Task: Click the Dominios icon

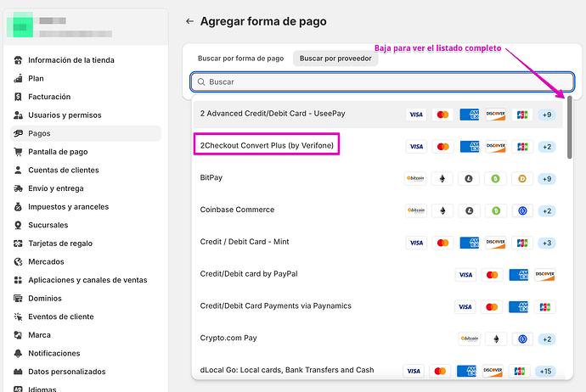Action: pyautogui.click(x=18, y=299)
